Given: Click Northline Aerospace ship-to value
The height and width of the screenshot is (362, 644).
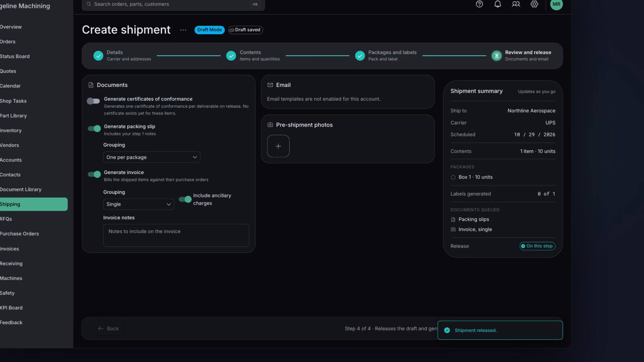Looking at the screenshot, I should pos(531,111).
